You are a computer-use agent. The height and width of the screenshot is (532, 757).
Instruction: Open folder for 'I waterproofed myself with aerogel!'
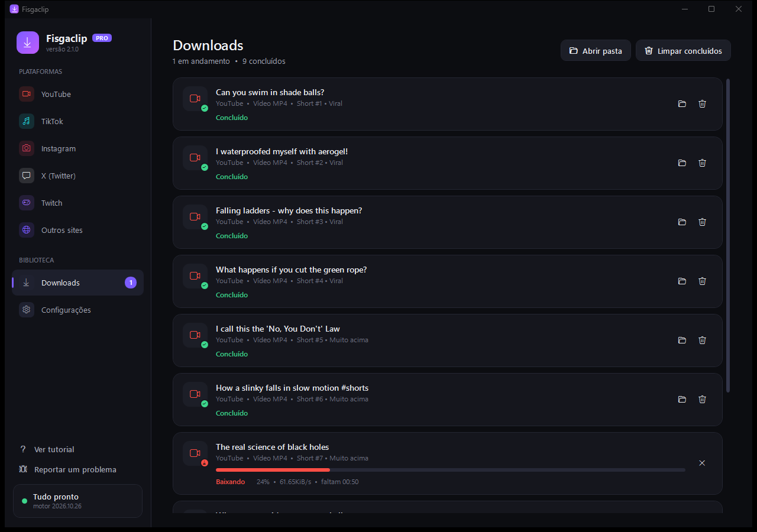pos(682,163)
